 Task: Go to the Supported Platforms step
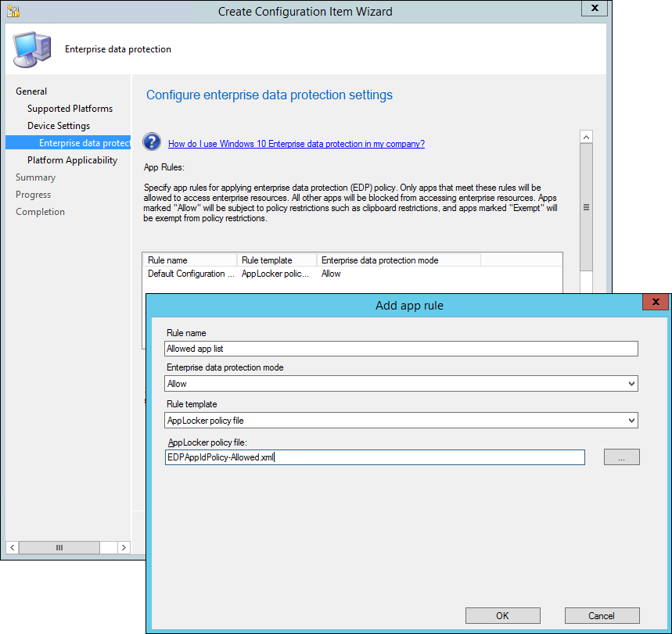pyautogui.click(x=70, y=109)
